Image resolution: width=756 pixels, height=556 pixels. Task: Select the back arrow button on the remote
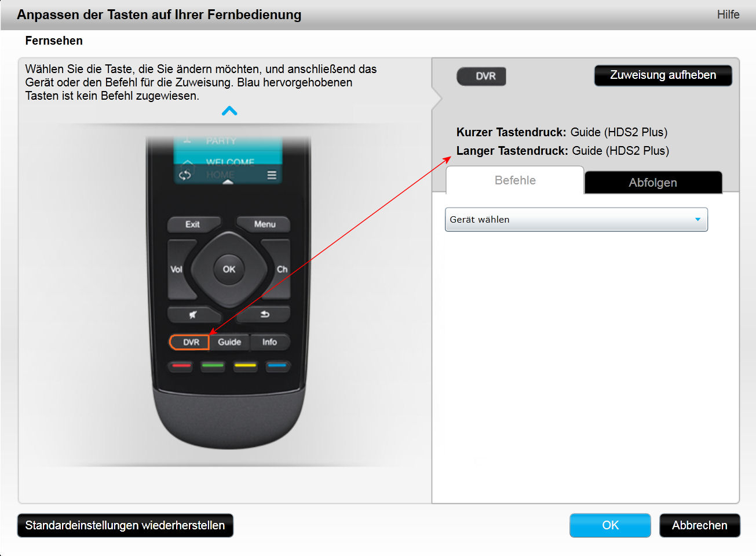coord(265,314)
